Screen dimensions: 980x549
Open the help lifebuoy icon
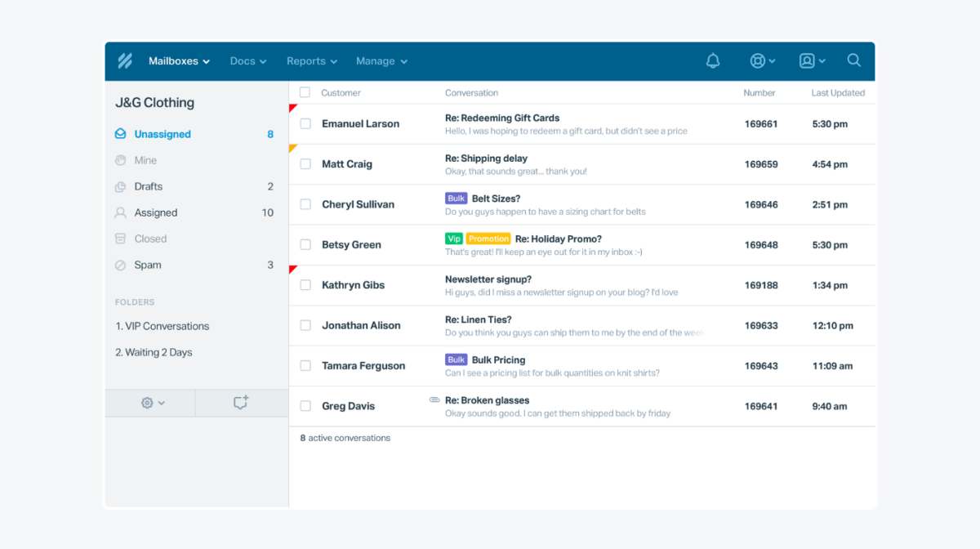pyautogui.click(x=757, y=60)
